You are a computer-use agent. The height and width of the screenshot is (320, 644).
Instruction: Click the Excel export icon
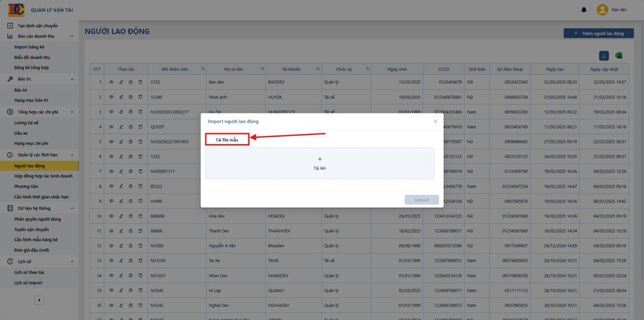click(618, 55)
